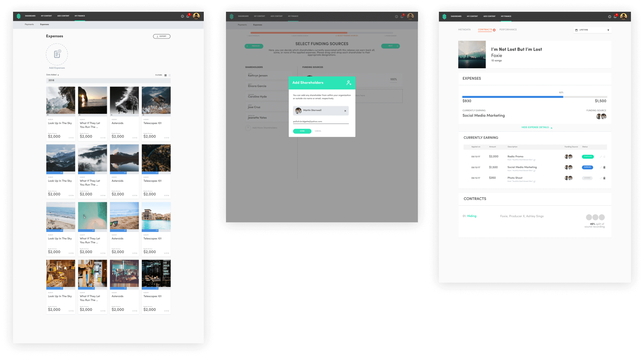Screen dimensions: 644x358
Task: Open My Content in the Expenses page header
Action: (46, 16)
